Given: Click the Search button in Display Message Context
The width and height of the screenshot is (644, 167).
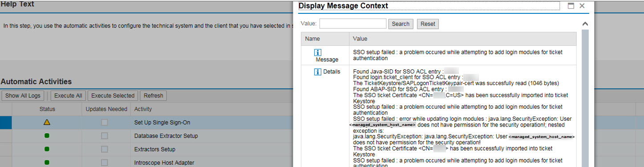Looking at the screenshot, I should (401, 24).
